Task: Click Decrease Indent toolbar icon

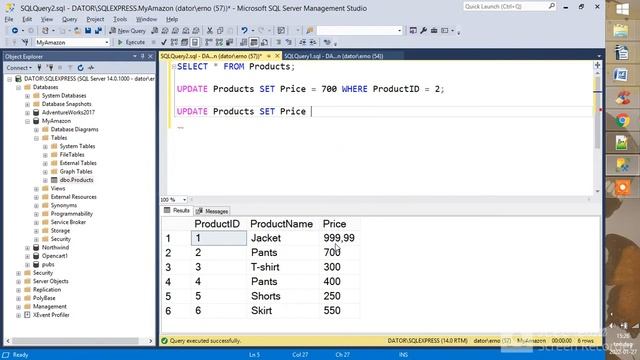Action: (302, 42)
